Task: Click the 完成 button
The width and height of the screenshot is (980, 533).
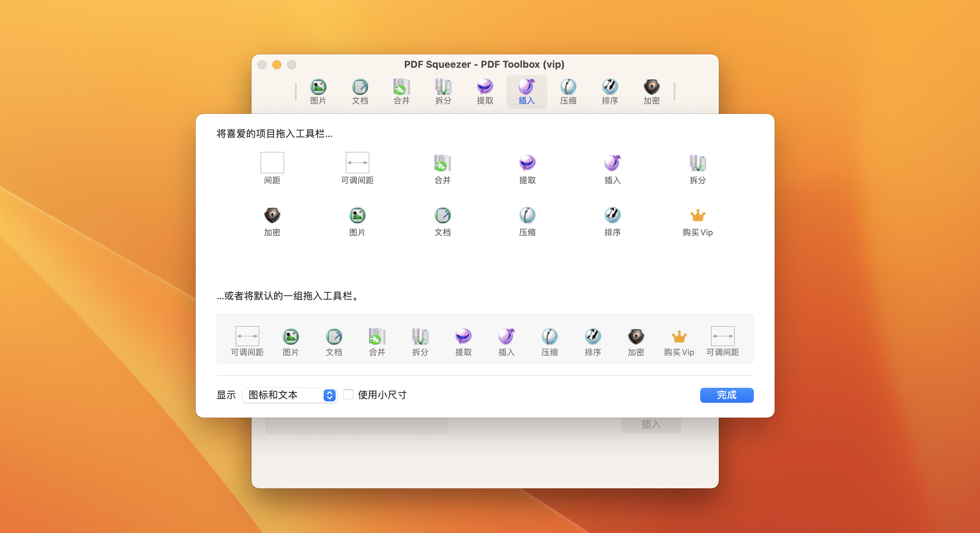Action: point(726,395)
